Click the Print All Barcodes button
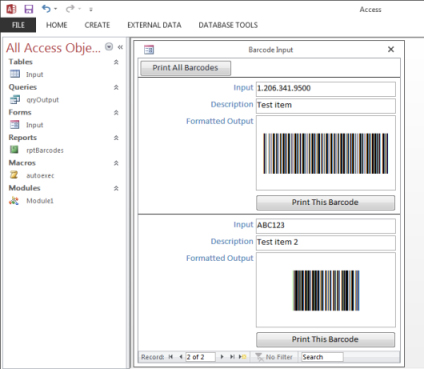This screenshot has height=369, width=424. pyautogui.click(x=185, y=68)
